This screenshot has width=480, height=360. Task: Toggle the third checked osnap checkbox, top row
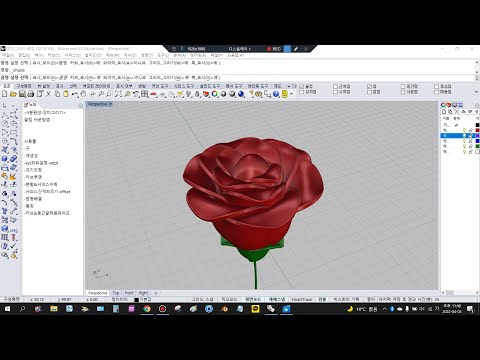(x=369, y=86)
